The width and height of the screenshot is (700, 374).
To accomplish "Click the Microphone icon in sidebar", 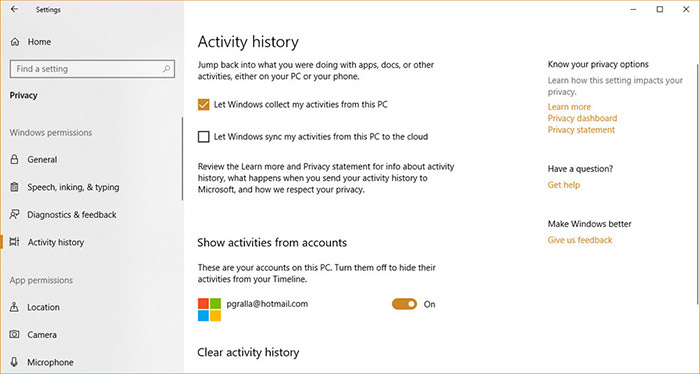I will [x=14, y=362].
